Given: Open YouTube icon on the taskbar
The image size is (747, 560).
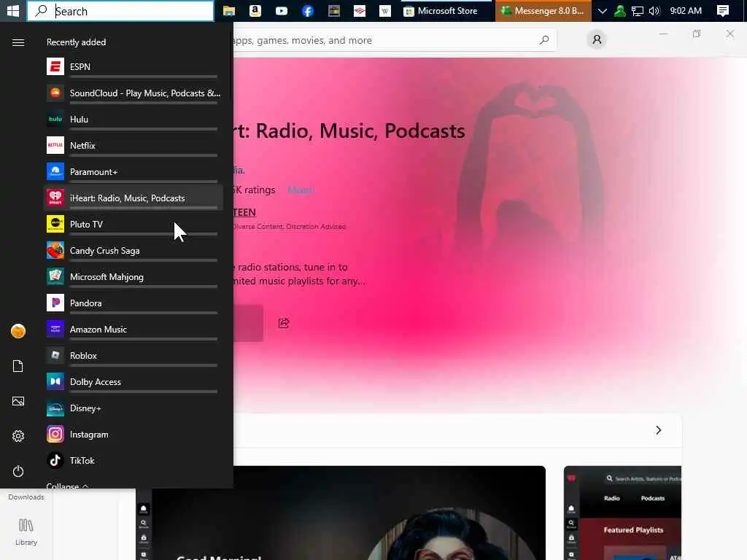Looking at the screenshot, I should point(282,11).
